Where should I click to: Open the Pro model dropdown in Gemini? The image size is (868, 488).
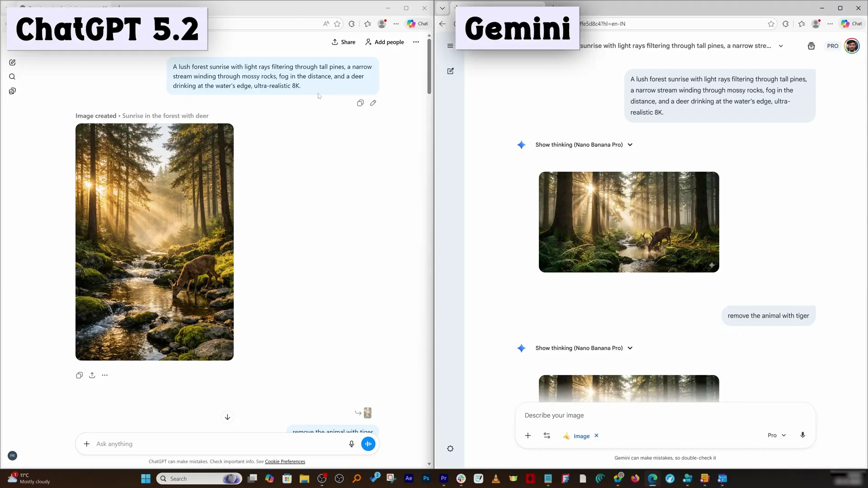(x=776, y=435)
